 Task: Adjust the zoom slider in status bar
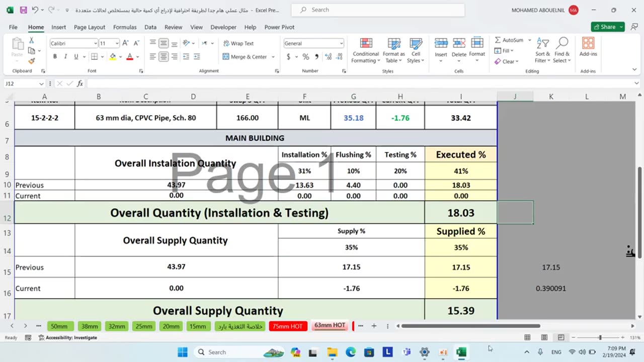600,337
